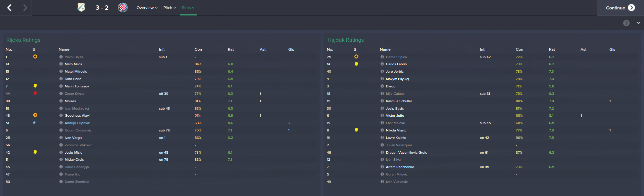Viewport: 644px width, 196px height.
Task: Open Nikola Vlasic's player profile
Action: (396, 130)
